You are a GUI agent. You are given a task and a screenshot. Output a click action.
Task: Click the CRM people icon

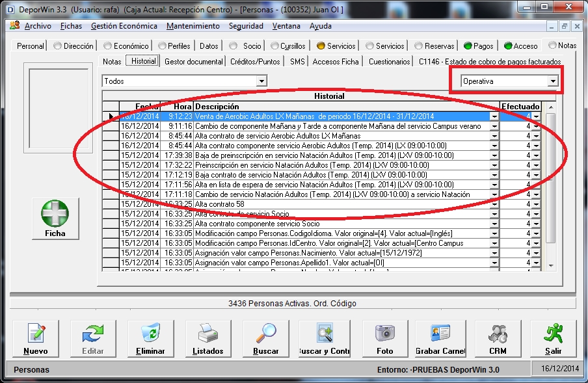pyautogui.click(x=498, y=333)
